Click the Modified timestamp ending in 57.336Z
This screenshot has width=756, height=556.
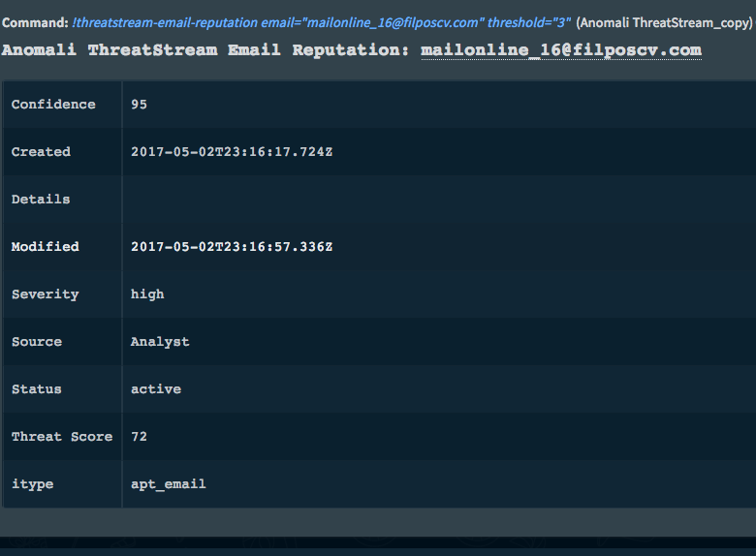pyautogui.click(x=232, y=247)
